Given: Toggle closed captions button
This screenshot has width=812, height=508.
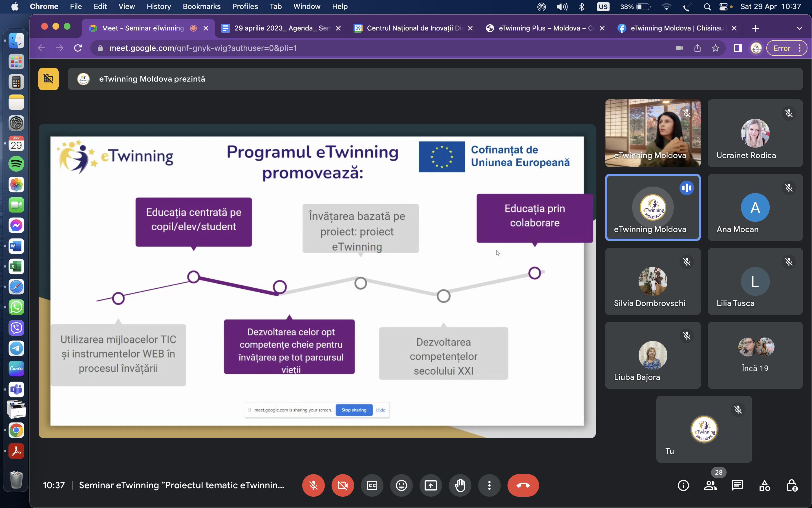Looking at the screenshot, I should click(x=372, y=485).
